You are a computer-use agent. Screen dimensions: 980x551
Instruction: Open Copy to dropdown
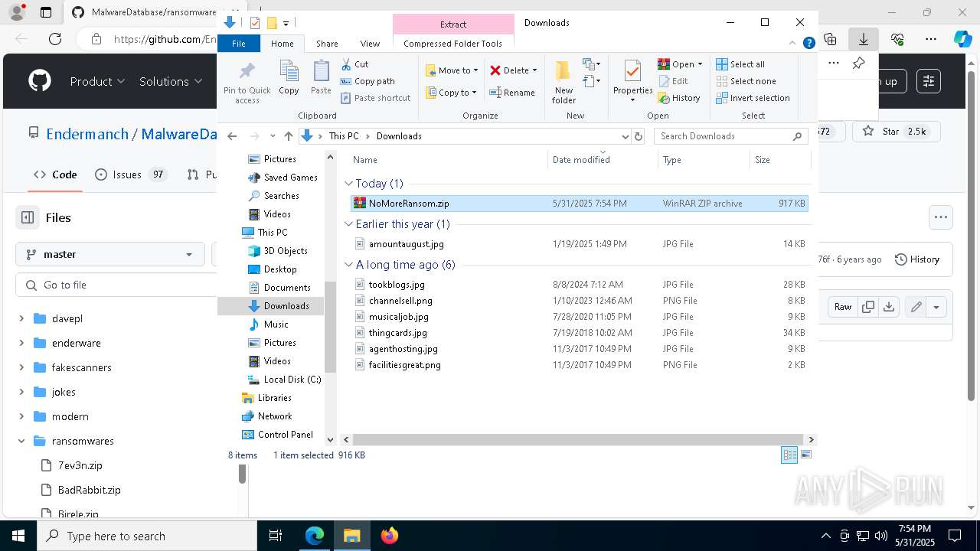coord(452,93)
